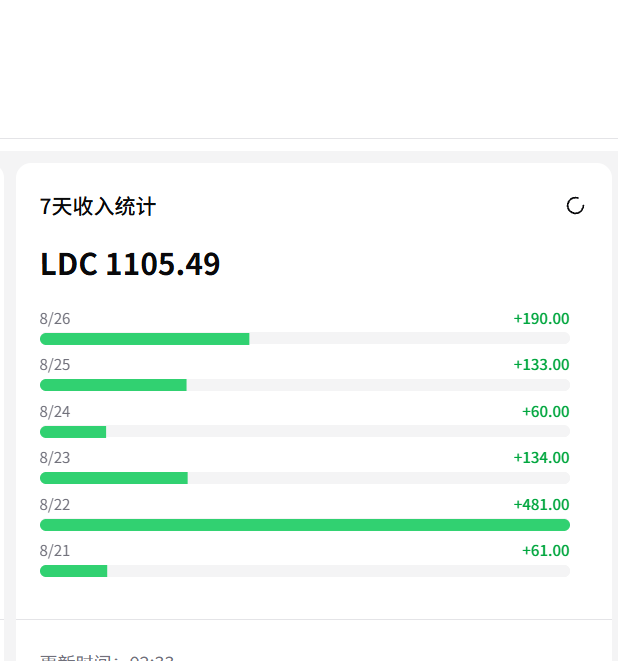Click the +60.00 income amount

pyautogui.click(x=545, y=412)
